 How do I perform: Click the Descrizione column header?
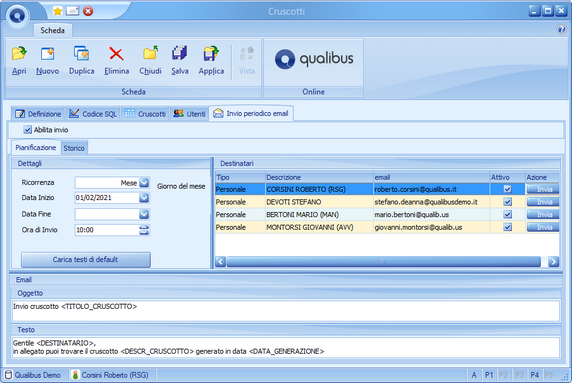pyautogui.click(x=319, y=177)
